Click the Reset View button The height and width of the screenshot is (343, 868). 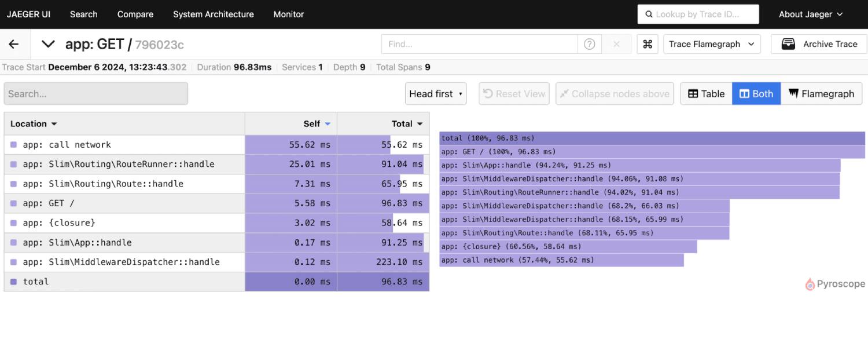513,93
